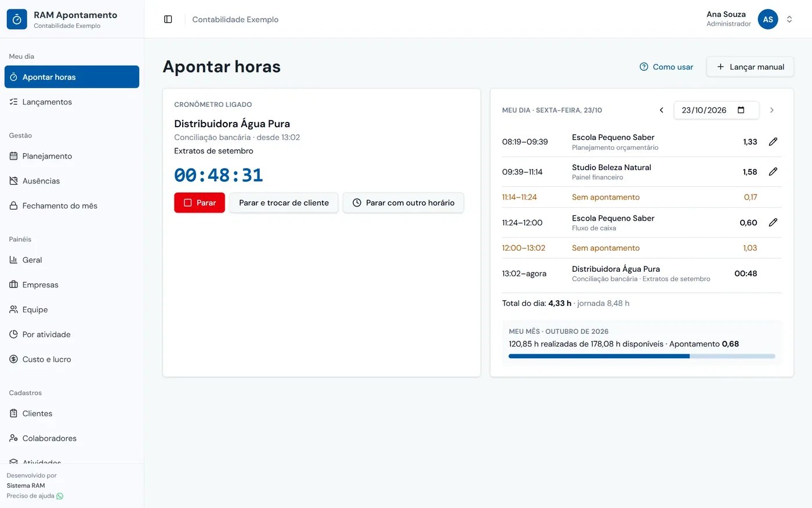Click the AS user avatar
Viewport: 812px width, 508px height.
tap(768, 19)
